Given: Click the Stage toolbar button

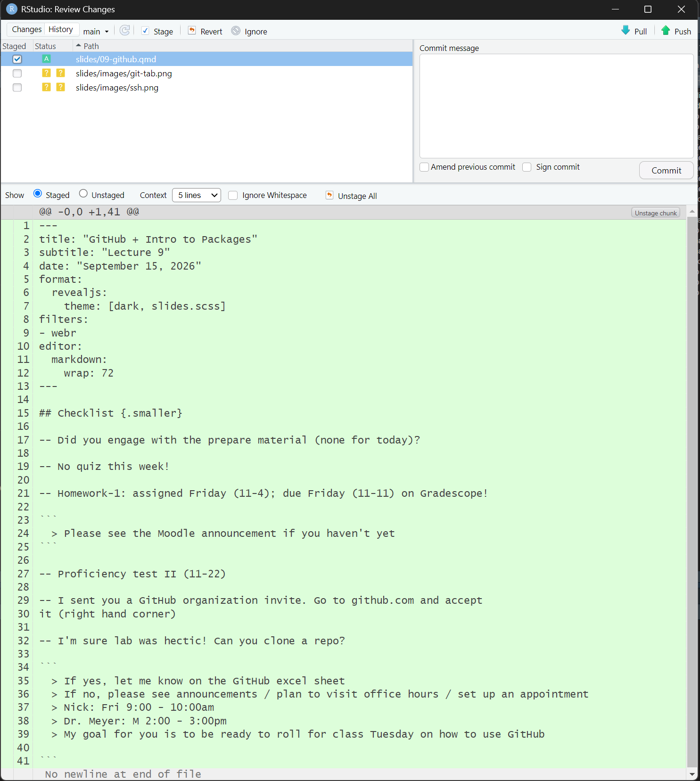Looking at the screenshot, I should coord(157,31).
